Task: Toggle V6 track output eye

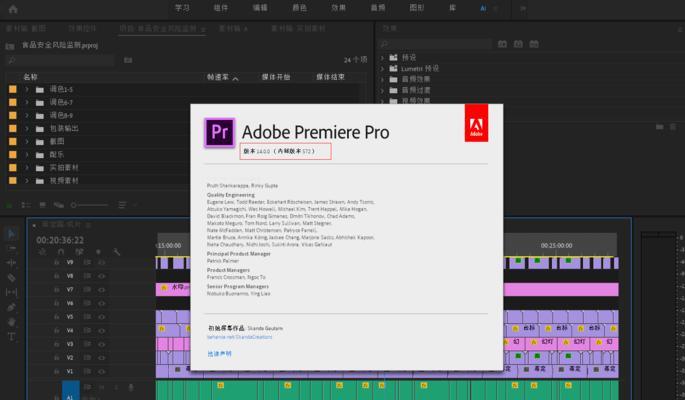Action: pos(101,303)
